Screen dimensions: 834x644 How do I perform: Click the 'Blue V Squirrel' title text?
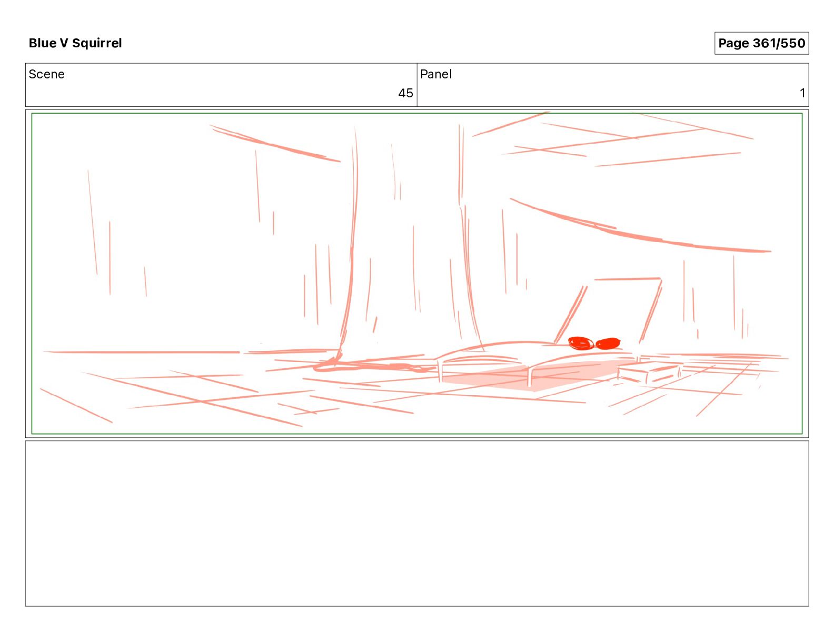pos(75,43)
